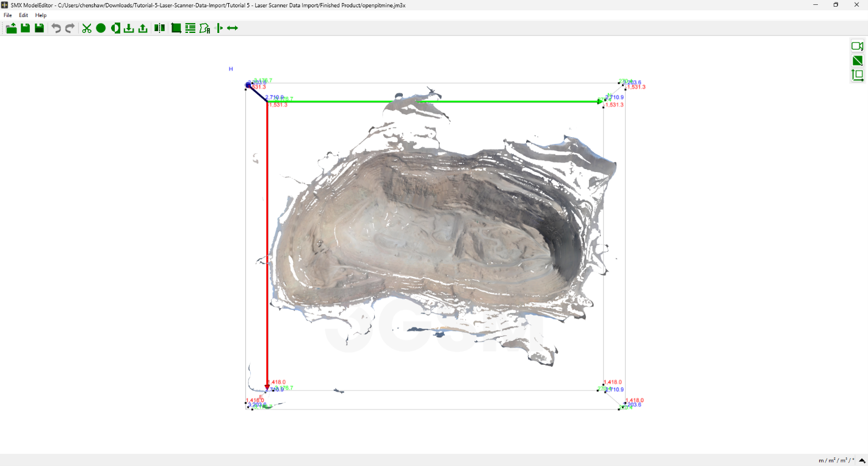
Task: Click the solid green circle tool icon
Action: point(101,28)
